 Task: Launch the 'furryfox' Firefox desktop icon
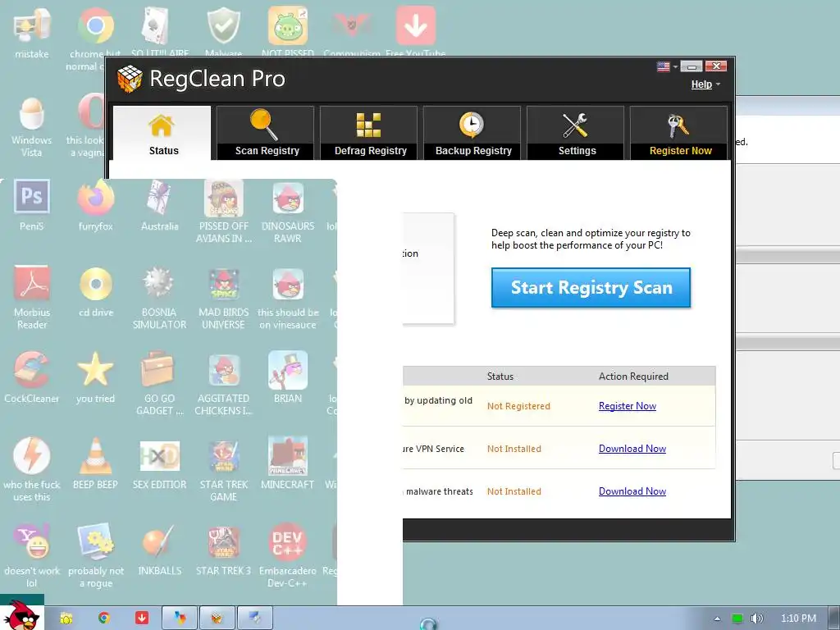[x=95, y=205]
